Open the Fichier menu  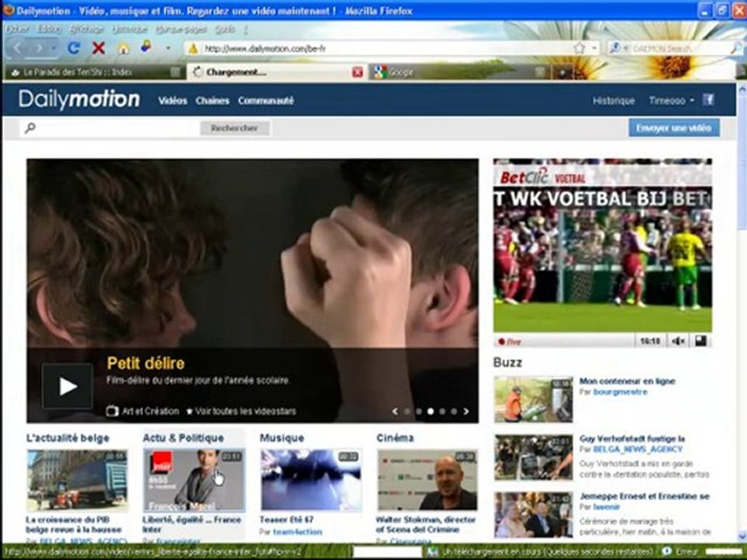pos(18,30)
